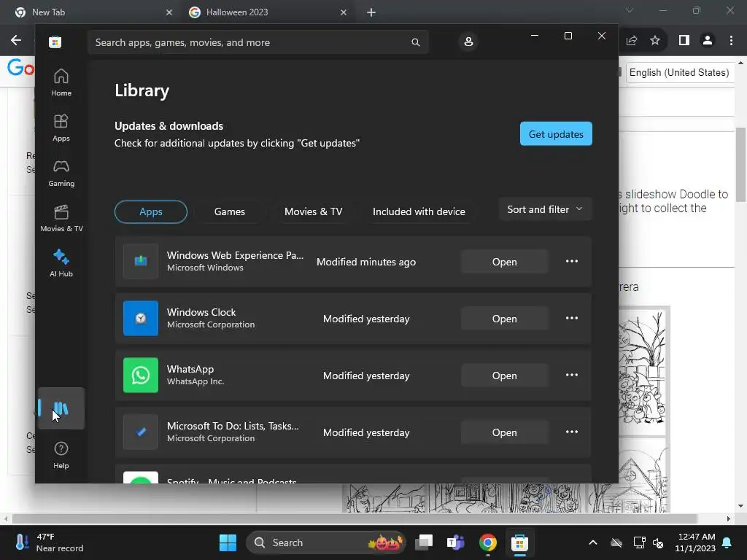Open weather widget showing 47°F
The image size is (747, 560).
(x=49, y=542)
